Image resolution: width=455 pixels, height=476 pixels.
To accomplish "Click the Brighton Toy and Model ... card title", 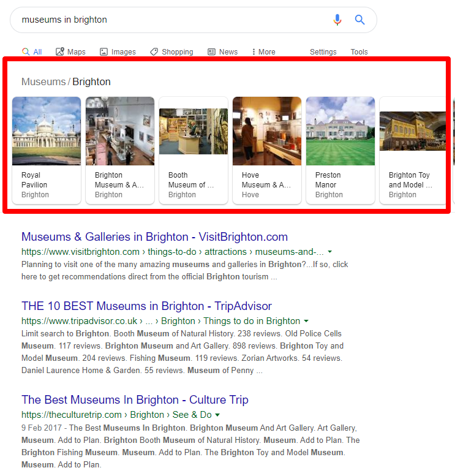I will 410,180.
